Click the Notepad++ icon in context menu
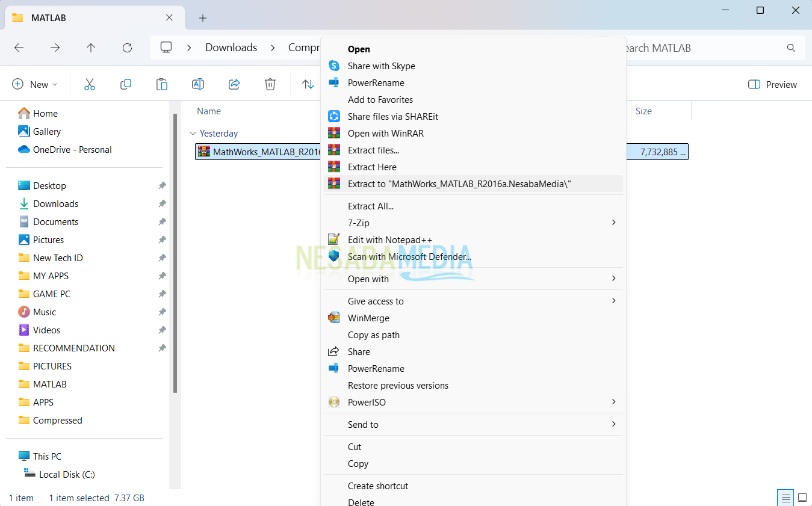The image size is (812, 506). (x=334, y=239)
